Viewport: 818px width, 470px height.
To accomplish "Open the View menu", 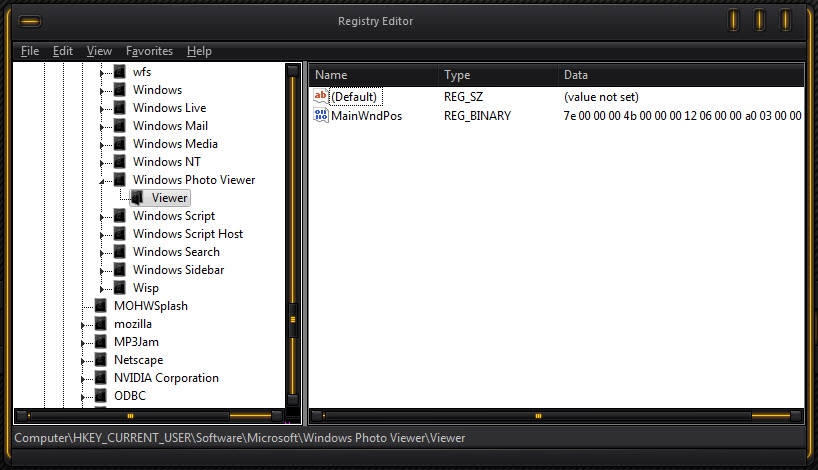I will point(99,51).
